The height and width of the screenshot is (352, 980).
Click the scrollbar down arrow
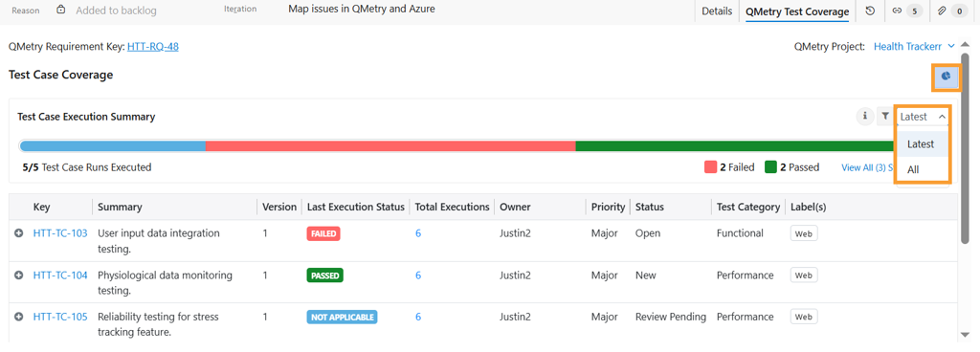(x=965, y=335)
